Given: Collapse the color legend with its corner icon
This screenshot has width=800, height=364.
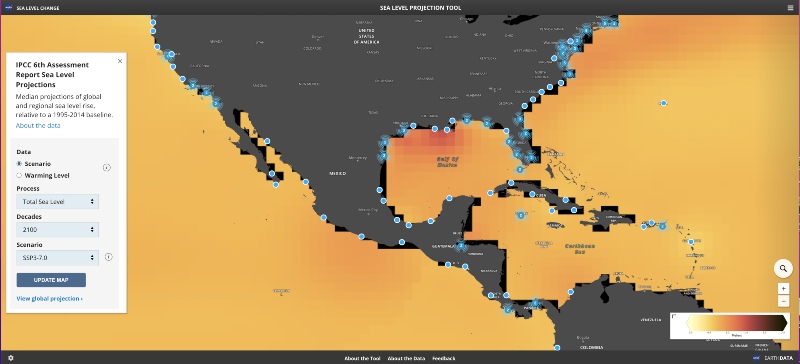Looking at the screenshot, I should 674,316.
